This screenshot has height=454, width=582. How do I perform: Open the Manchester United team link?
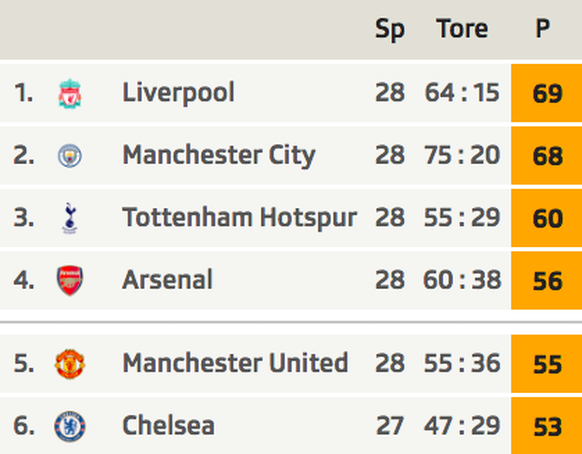(x=235, y=363)
